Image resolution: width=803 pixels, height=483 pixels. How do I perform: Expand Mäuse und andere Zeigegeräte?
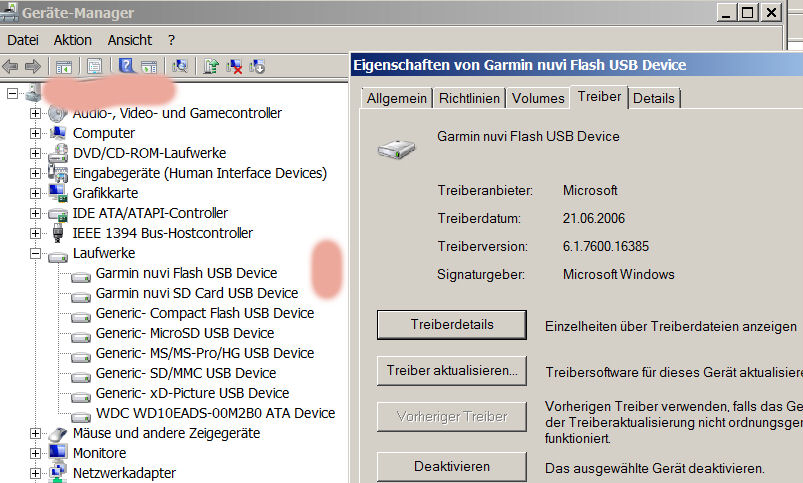[x=35, y=433]
